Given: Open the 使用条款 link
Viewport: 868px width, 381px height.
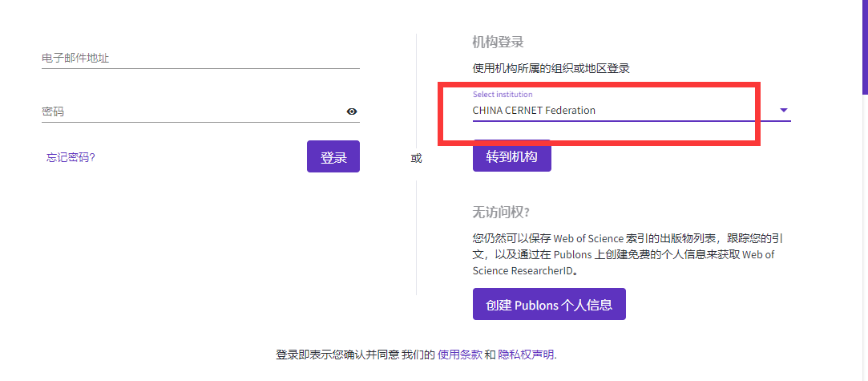Looking at the screenshot, I should point(459,355).
